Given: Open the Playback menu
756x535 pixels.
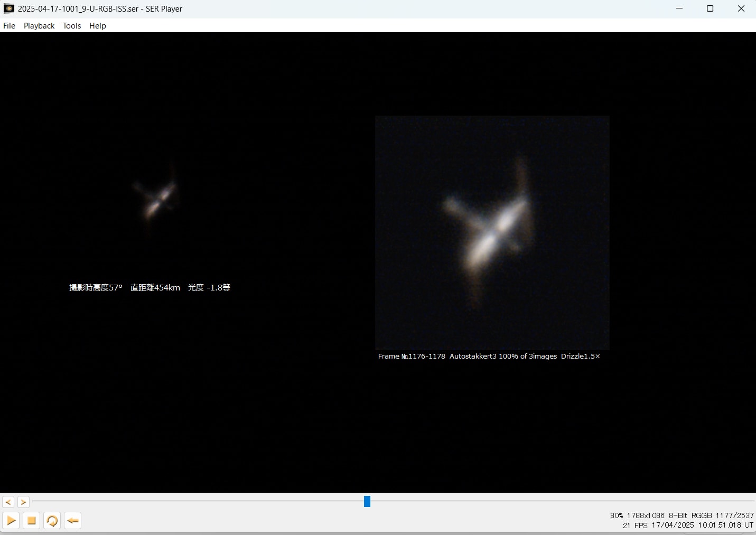Looking at the screenshot, I should click(39, 25).
